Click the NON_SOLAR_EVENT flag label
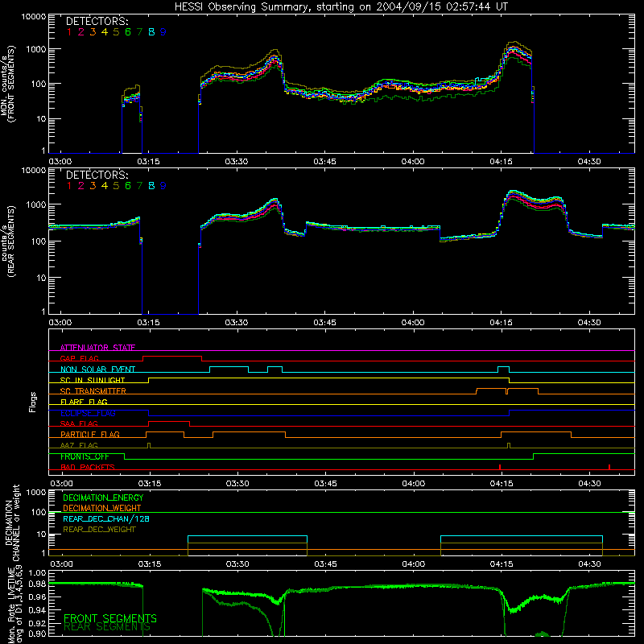644x644 pixels. [x=97, y=369]
